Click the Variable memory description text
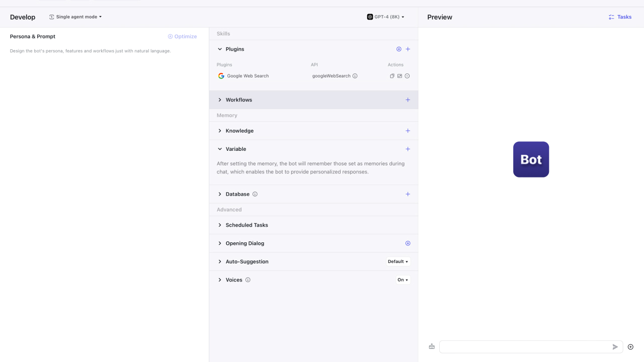 [x=310, y=168]
